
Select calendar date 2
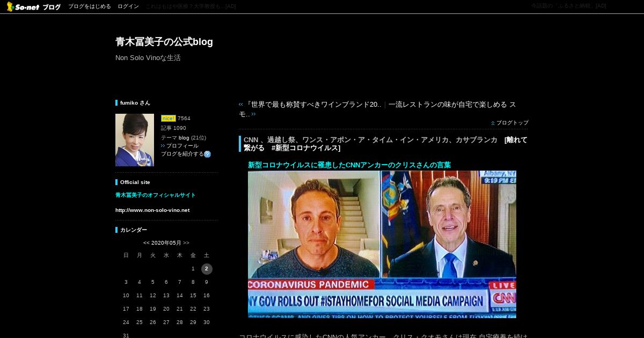pyautogui.click(x=207, y=269)
